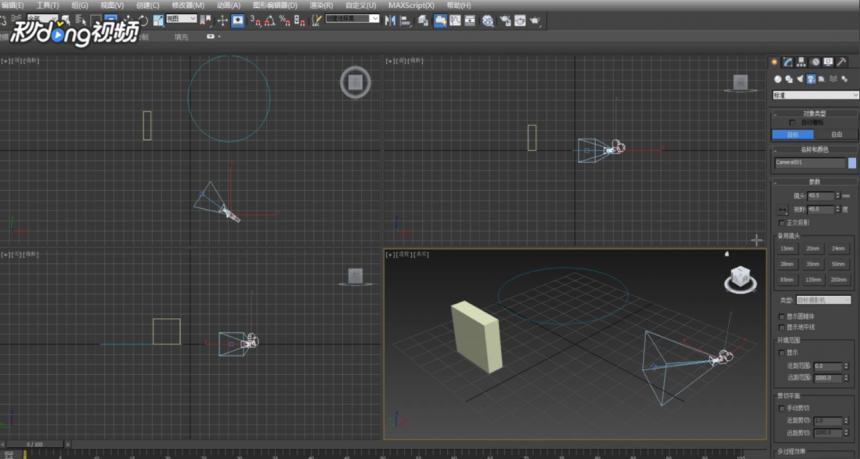Enable the 环境范围 显示 checkbox
The height and width of the screenshot is (459, 860).
[782, 353]
